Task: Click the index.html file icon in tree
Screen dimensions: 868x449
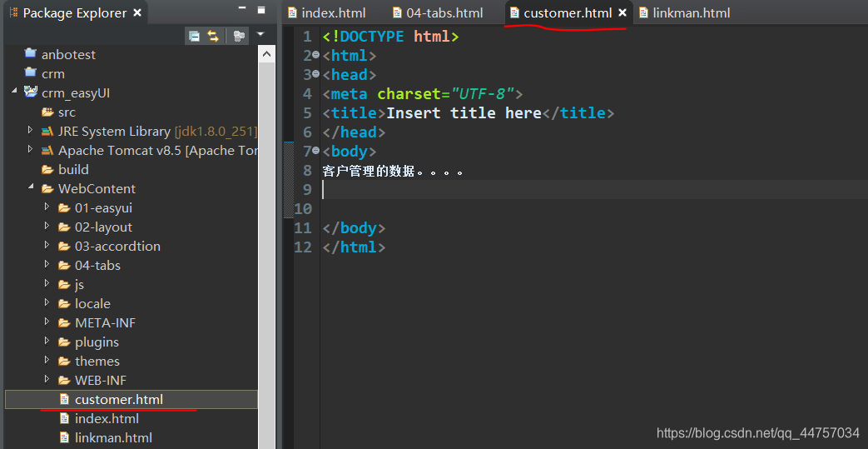Action: click(x=65, y=418)
